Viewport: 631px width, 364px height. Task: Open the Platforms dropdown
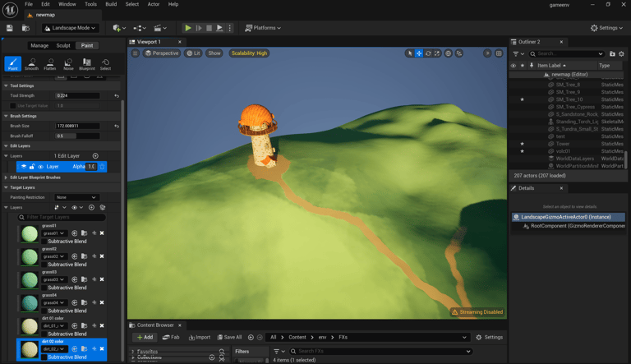point(263,28)
